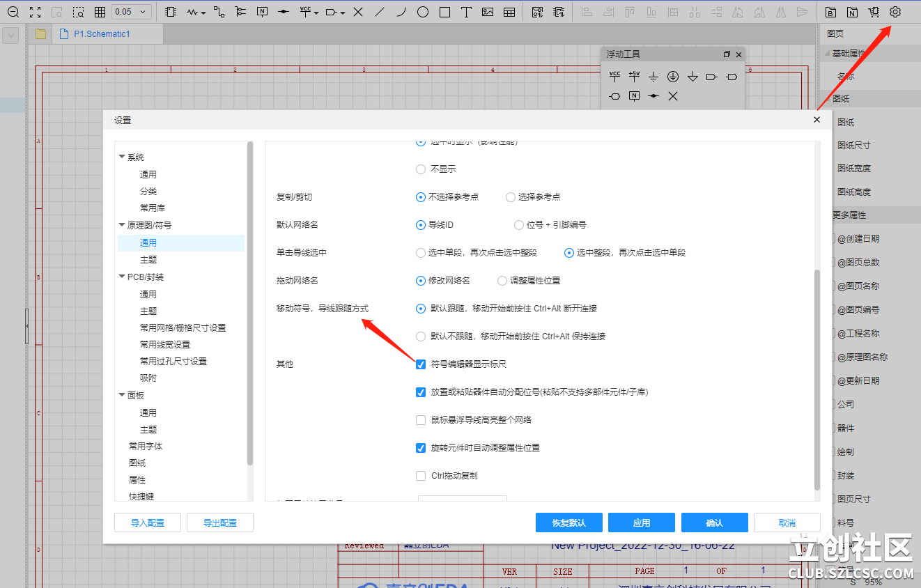Open 常用过孔尺寸设置 settings page
Image resolution: width=921 pixels, height=588 pixels.
173,362
